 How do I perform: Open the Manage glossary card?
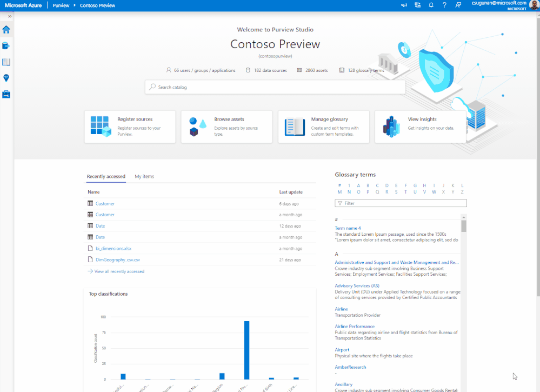click(x=324, y=127)
